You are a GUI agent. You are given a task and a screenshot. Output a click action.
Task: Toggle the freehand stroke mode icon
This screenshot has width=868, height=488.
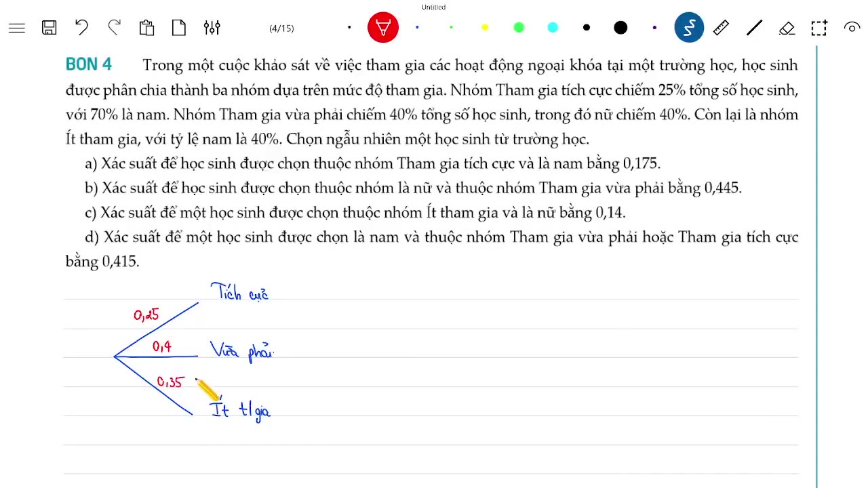(689, 28)
